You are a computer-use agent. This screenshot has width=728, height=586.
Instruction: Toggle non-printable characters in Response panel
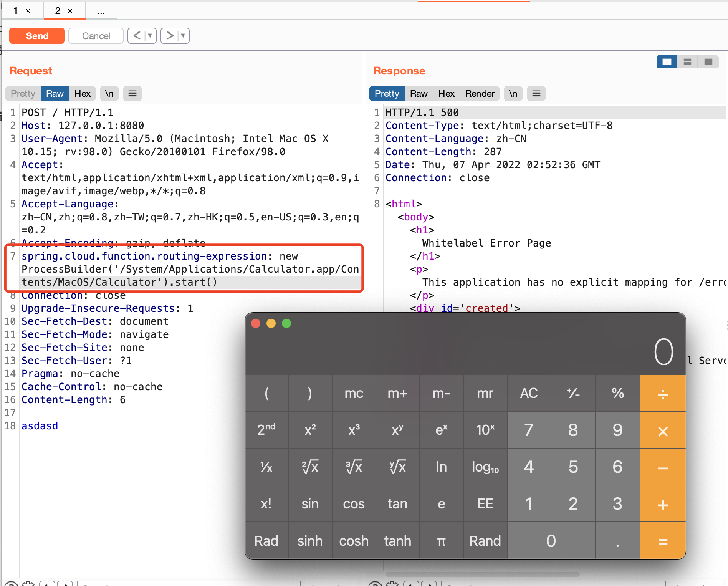point(513,93)
